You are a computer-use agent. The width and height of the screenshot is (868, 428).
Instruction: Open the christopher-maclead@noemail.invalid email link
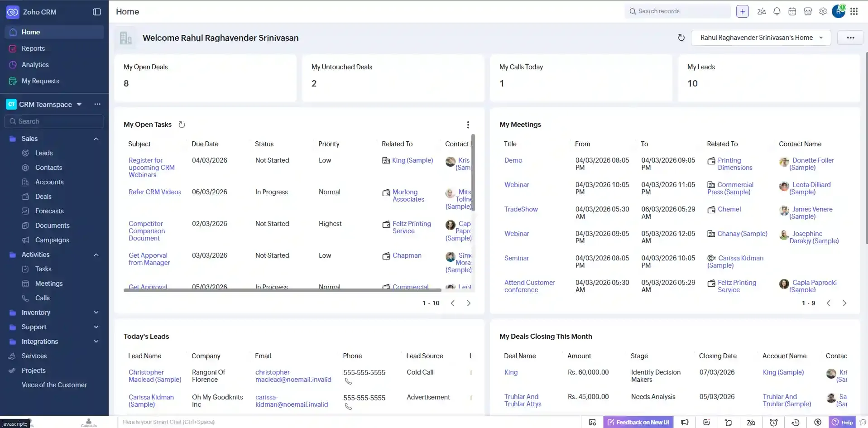(x=293, y=376)
